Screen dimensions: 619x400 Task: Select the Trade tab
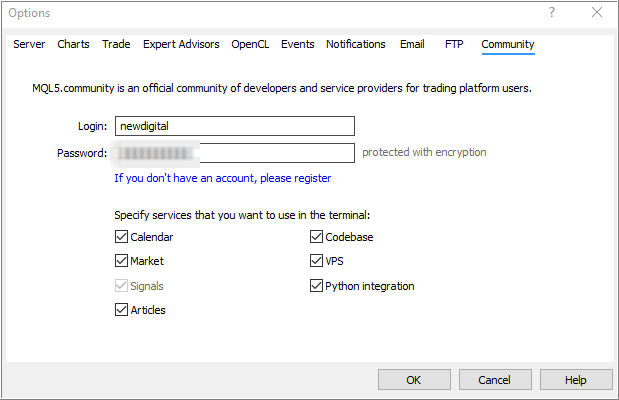coord(116,44)
